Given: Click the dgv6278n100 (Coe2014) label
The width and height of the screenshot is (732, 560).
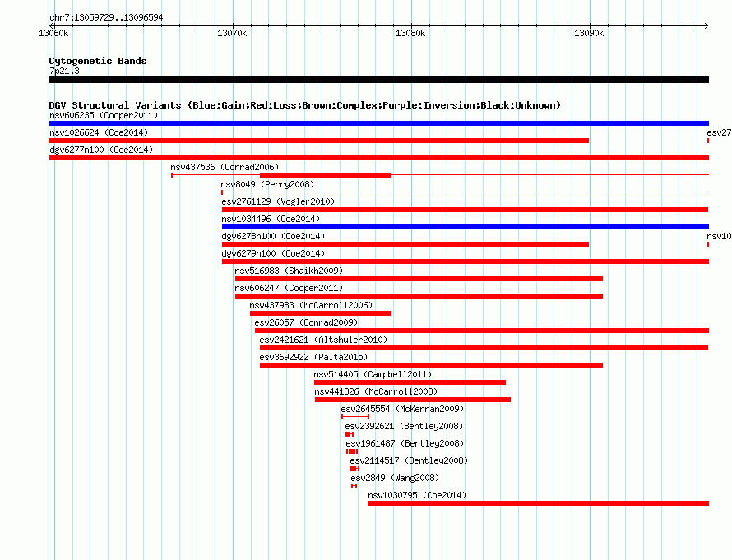Looking at the screenshot, I should coord(273,236).
